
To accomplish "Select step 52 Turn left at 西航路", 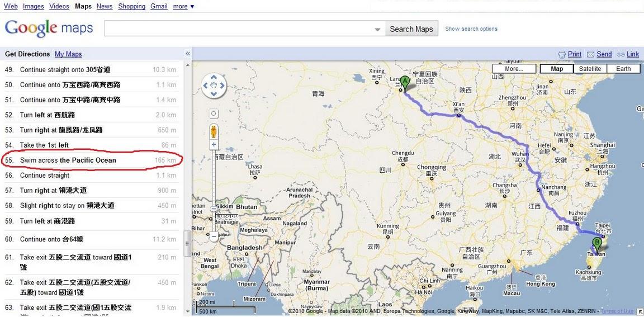I will pos(91,115).
